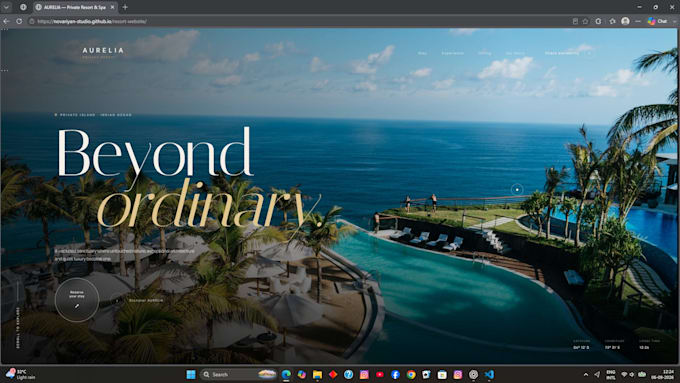The height and width of the screenshot is (383, 680).
Task: Add this page to favorites with the star icon
Action: point(585,21)
